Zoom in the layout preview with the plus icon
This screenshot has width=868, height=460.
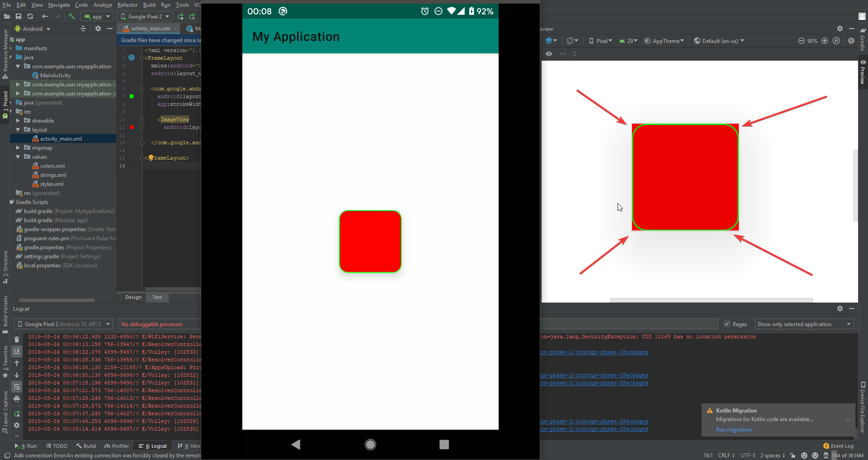coord(825,41)
